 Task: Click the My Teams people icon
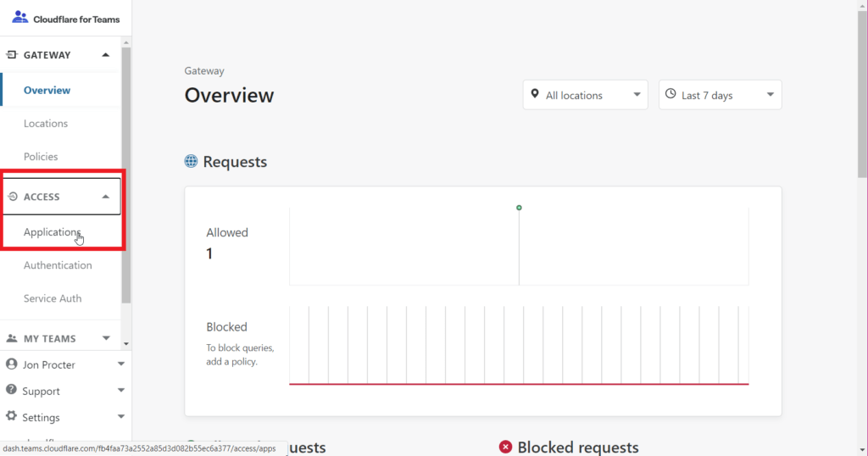[x=12, y=338]
